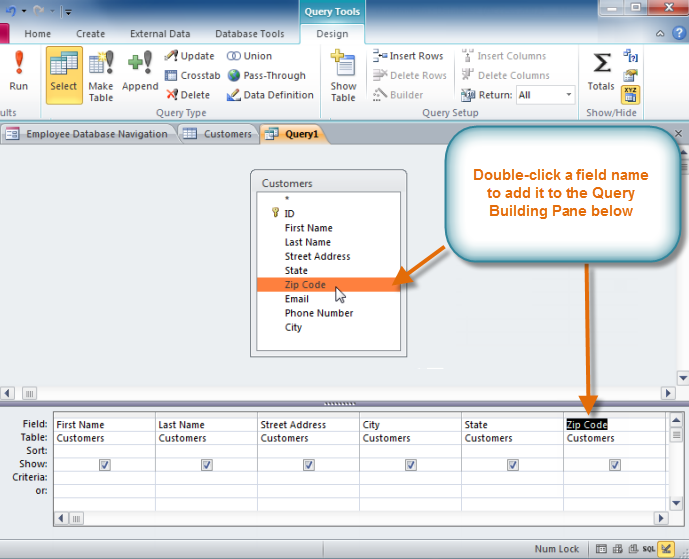This screenshot has width=689, height=559.
Task: Uncheck Show for City column
Action: coord(411,465)
